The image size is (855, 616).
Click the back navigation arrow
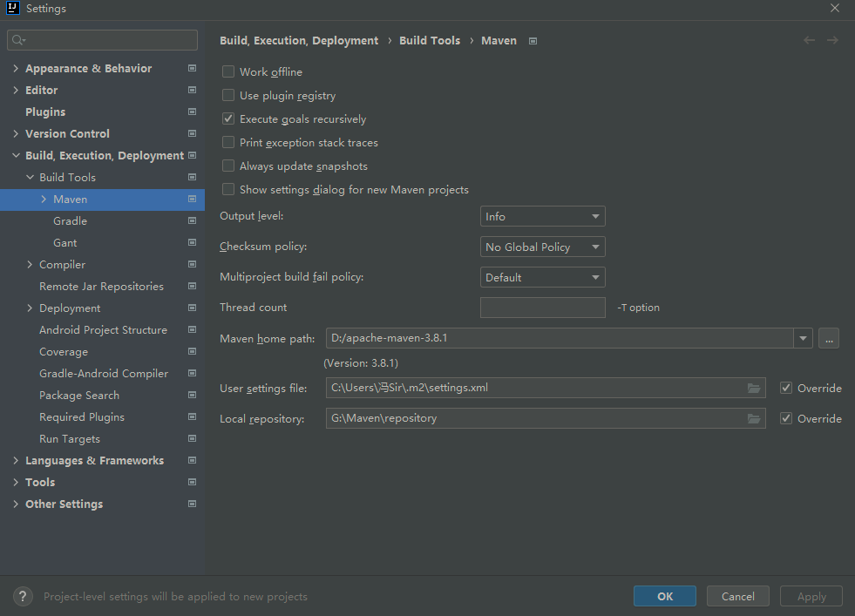point(809,40)
